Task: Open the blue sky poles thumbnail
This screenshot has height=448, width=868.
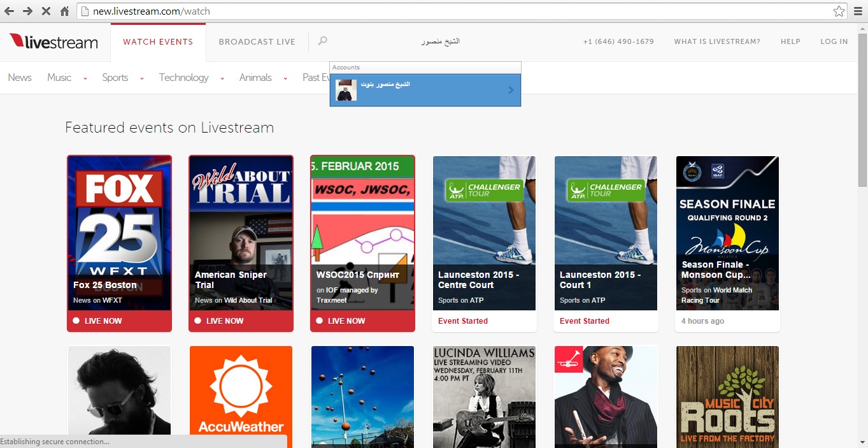Action: tap(363, 396)
